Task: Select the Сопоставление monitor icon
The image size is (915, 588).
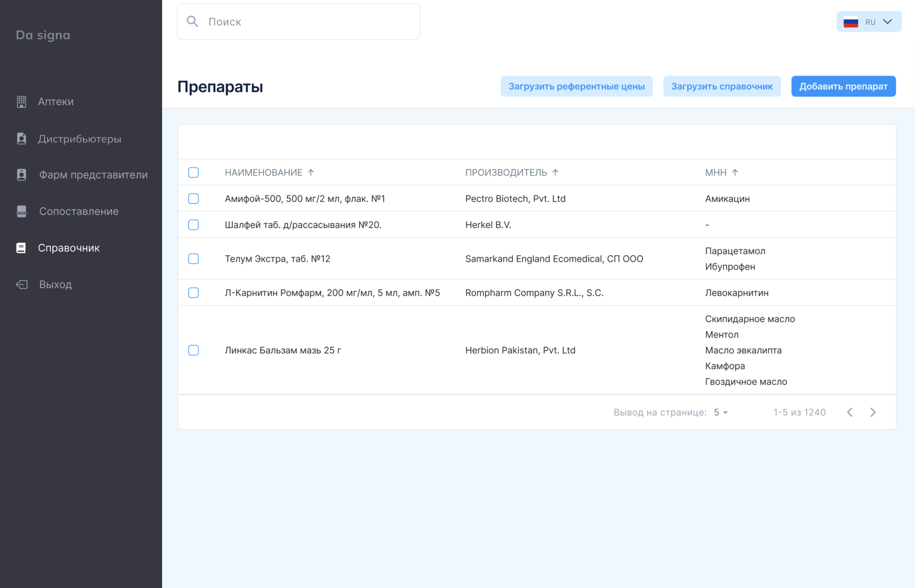Action: coord(21,211)
